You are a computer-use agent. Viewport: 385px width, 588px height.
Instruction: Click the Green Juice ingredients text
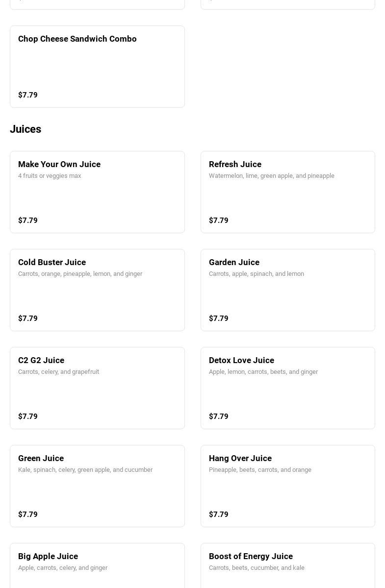[x=85, y=470]
